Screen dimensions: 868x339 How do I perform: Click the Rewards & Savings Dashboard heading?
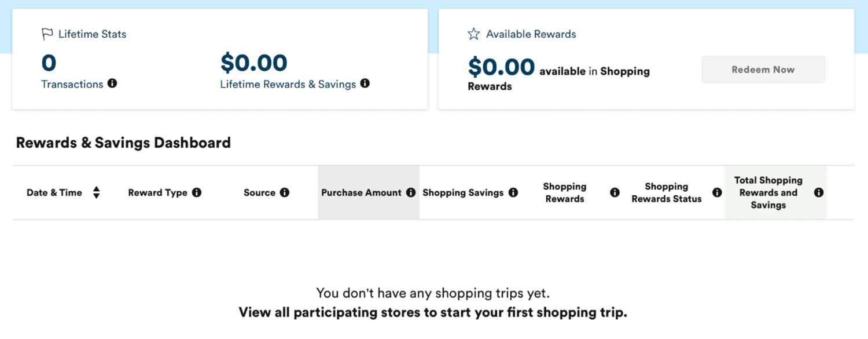pyautogui.click(x=123, y=143)
